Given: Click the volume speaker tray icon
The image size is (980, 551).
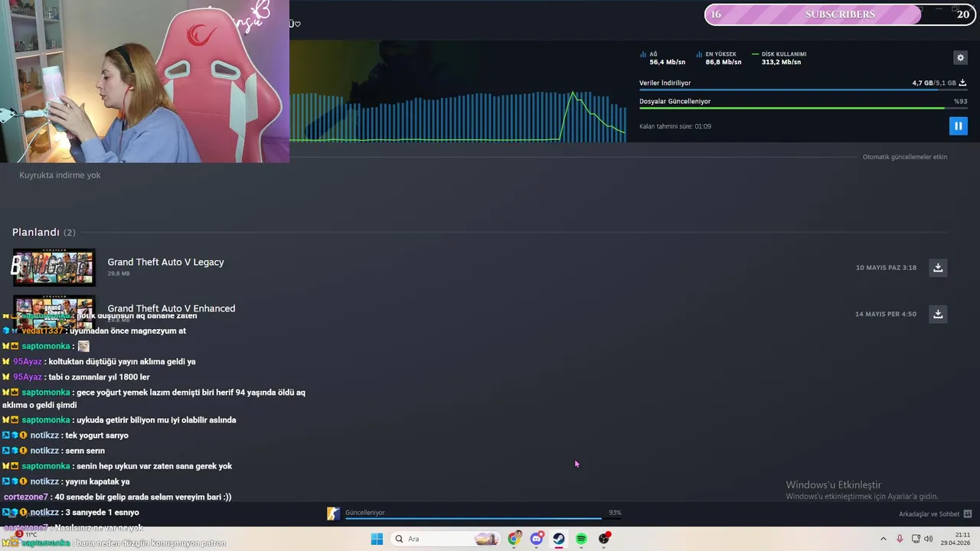Looking at the screenshot, I should pos(929,539).
